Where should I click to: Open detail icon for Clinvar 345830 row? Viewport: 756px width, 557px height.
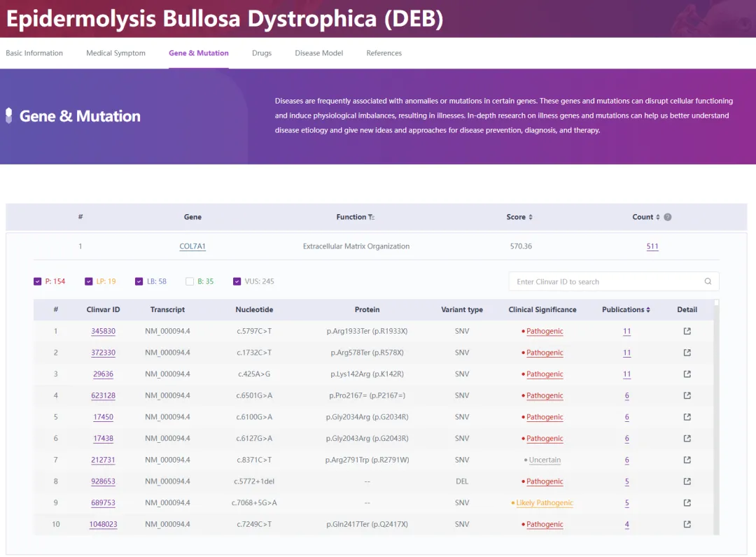687,331
